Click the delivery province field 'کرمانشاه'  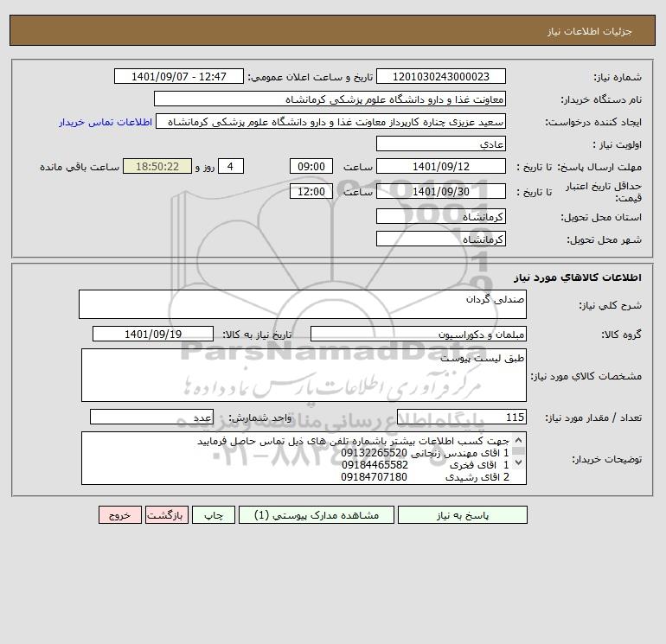(441, 216)
